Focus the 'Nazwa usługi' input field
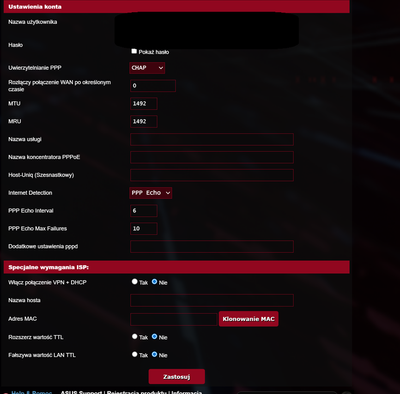The height and width of the screenshot is (394, 400). pos(212,139)
